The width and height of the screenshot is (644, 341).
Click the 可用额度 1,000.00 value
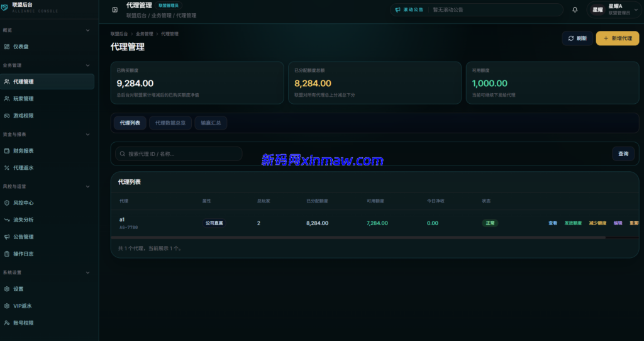coord(489,84)
